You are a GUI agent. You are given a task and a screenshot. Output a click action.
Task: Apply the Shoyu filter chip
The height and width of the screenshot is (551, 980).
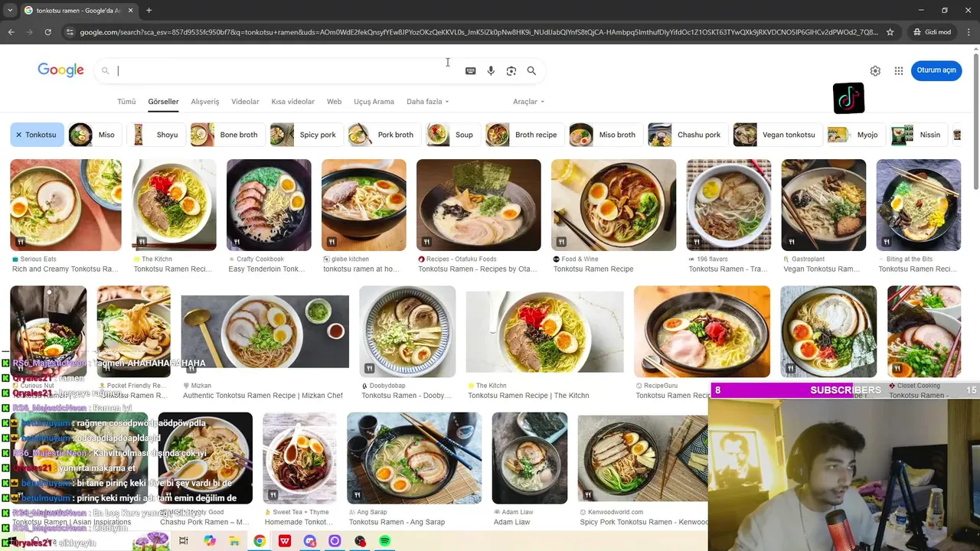157,135
